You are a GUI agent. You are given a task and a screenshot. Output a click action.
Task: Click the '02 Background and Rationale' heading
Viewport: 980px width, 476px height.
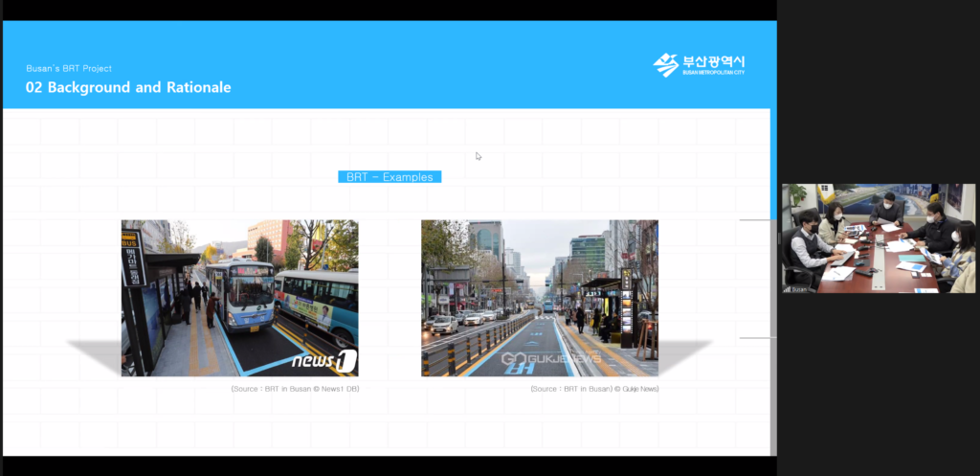(128, 88)
